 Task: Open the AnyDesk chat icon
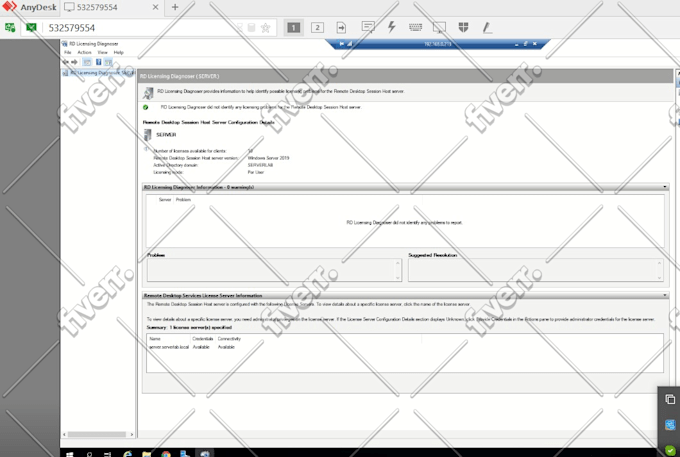point(368,27)
